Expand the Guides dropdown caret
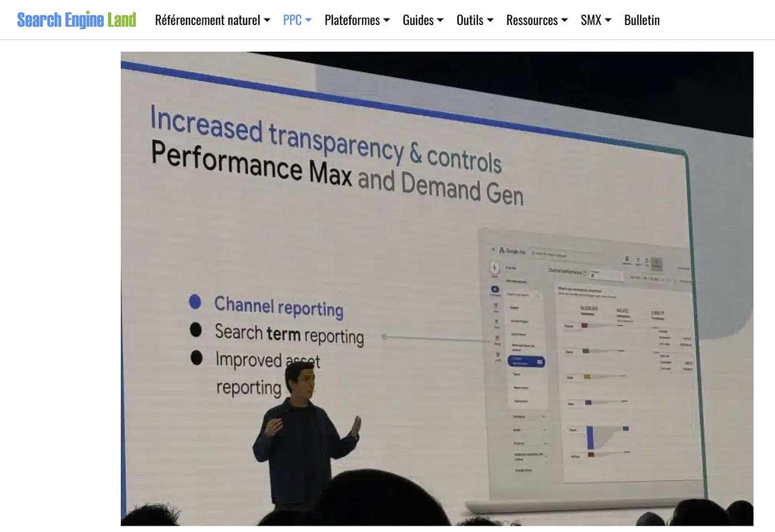Viewport: 775px width, 532px height. click(440, 21)
